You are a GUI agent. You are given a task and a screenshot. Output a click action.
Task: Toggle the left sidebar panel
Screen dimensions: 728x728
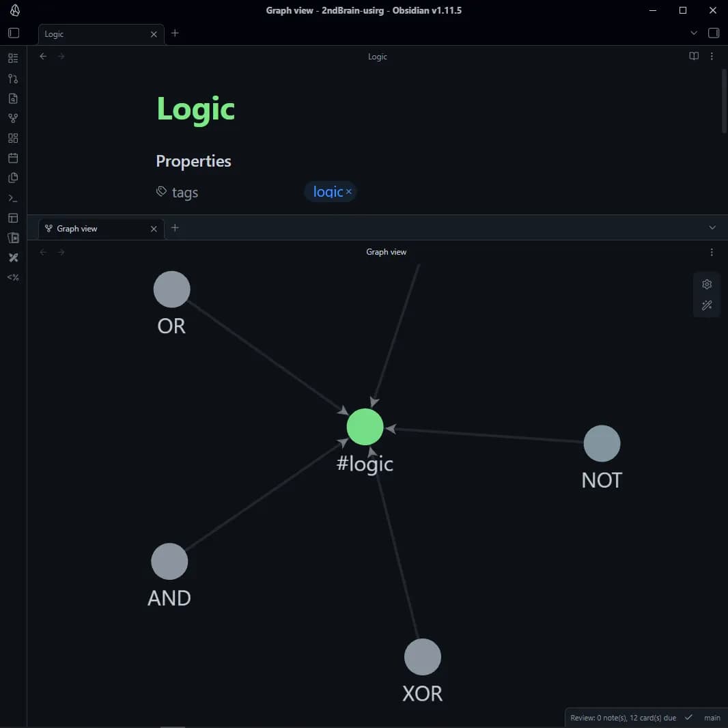pos(12,33)
